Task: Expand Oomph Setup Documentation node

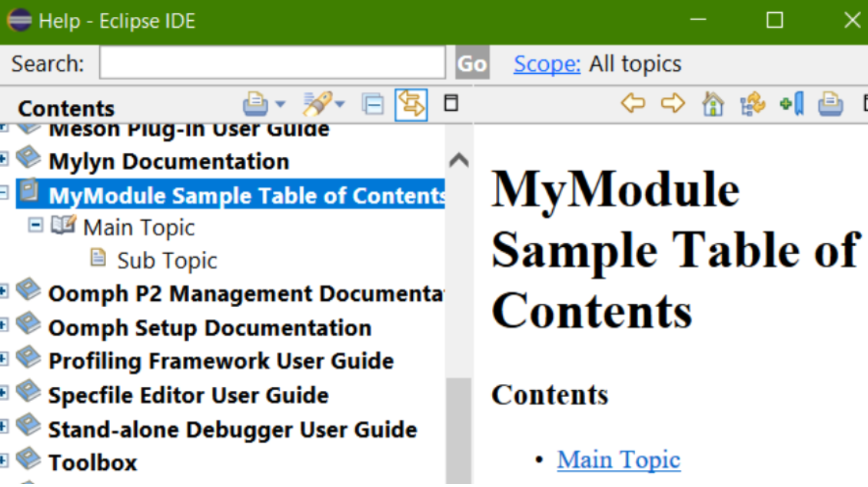Action: pos(3,325)
